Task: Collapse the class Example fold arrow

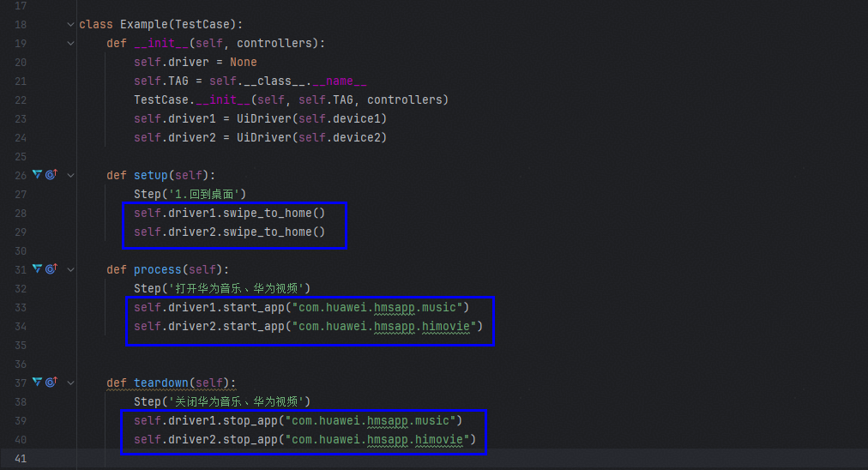Action: click(x=70, y=24)
